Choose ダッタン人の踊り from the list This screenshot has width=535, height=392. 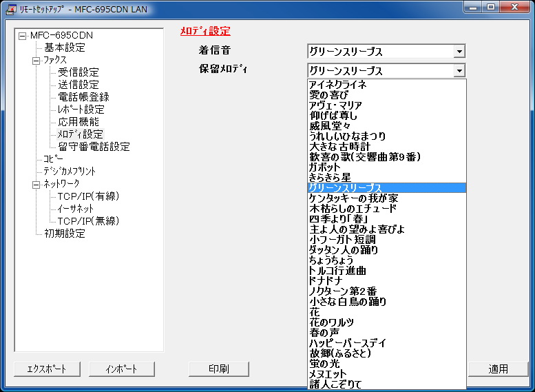pyautogui.click(x=386, y=249)
